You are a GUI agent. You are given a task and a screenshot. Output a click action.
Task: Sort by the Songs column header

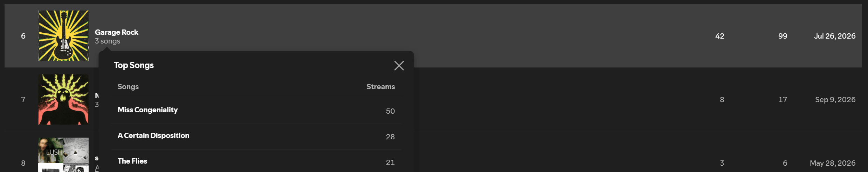pos(128,87)
